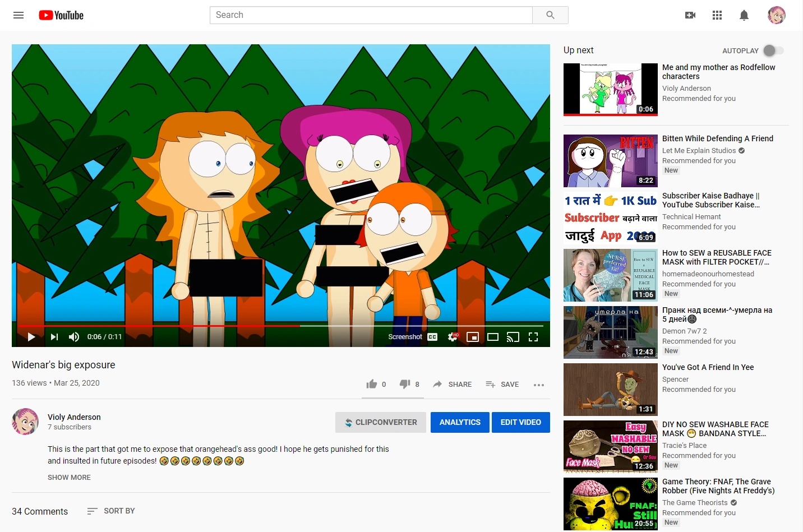Open the account avatar menu
The height and width of the screenshot is (532, 803).
(x=777, y=15)
